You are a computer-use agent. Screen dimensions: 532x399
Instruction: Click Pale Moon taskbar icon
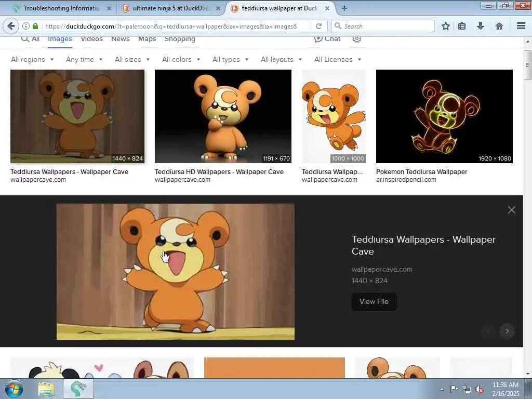coord(78,389)
